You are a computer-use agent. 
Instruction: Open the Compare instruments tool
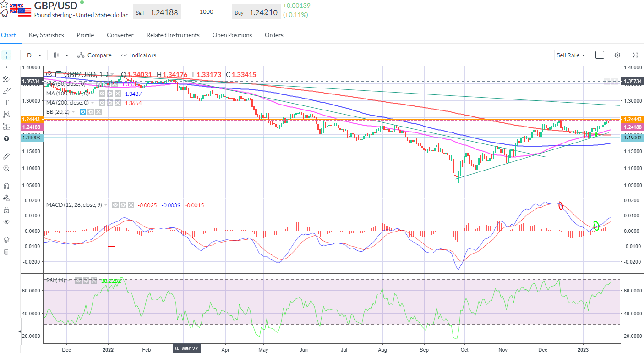tap(94, 55)
